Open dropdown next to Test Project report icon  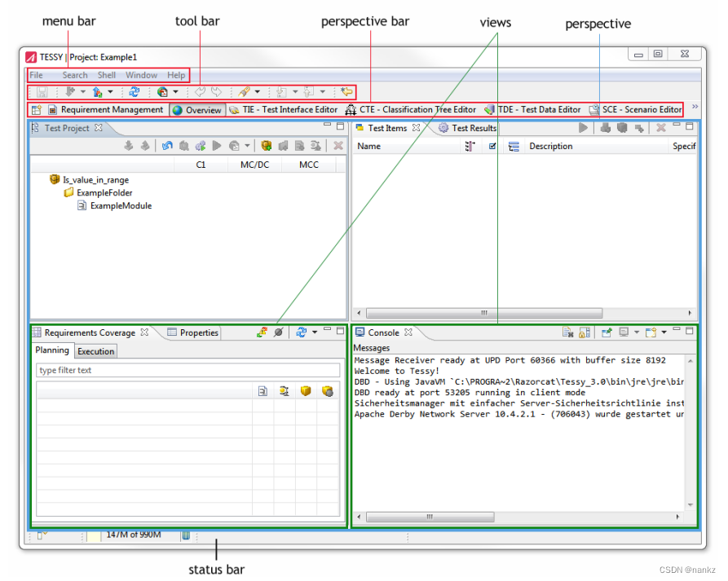[x=248, y=146]
